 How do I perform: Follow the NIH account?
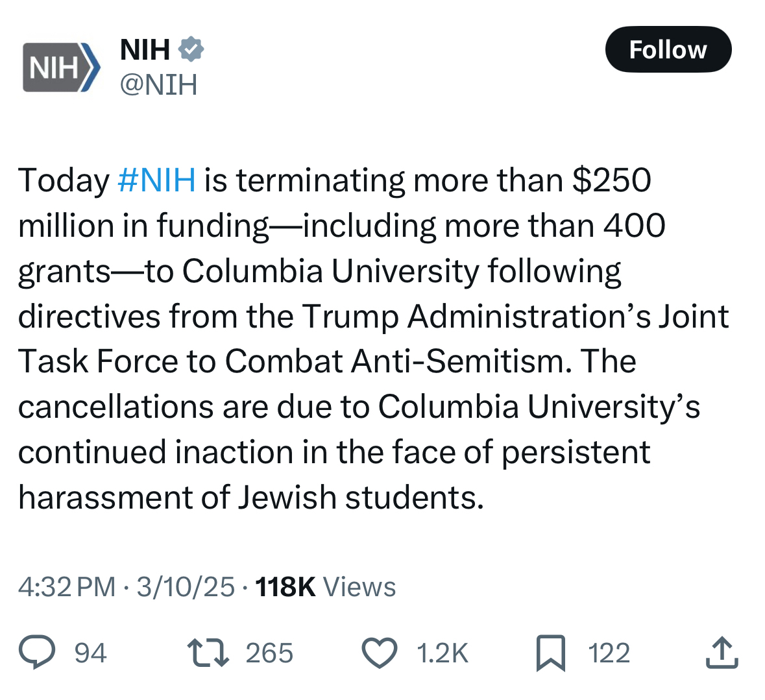click(668, 50)
